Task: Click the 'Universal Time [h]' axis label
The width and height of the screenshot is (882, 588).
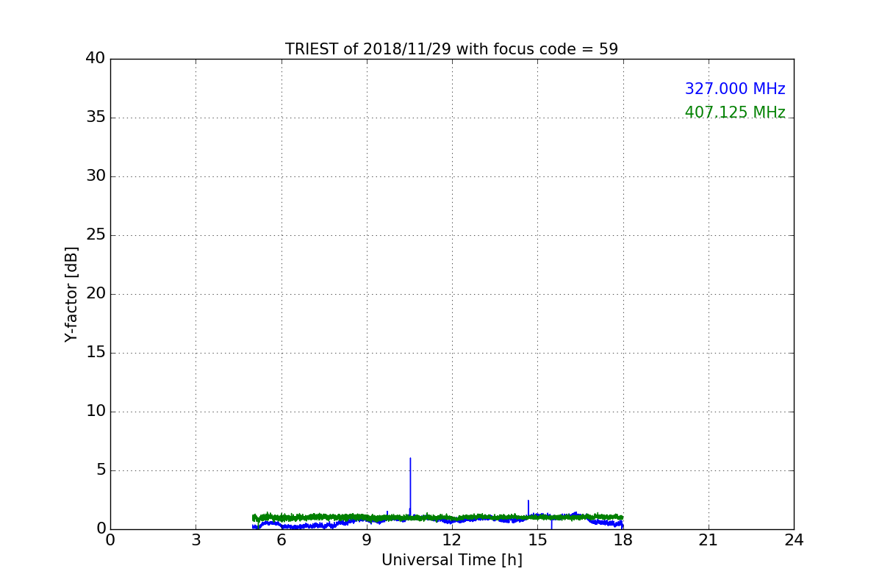Action: click(452, 560)
